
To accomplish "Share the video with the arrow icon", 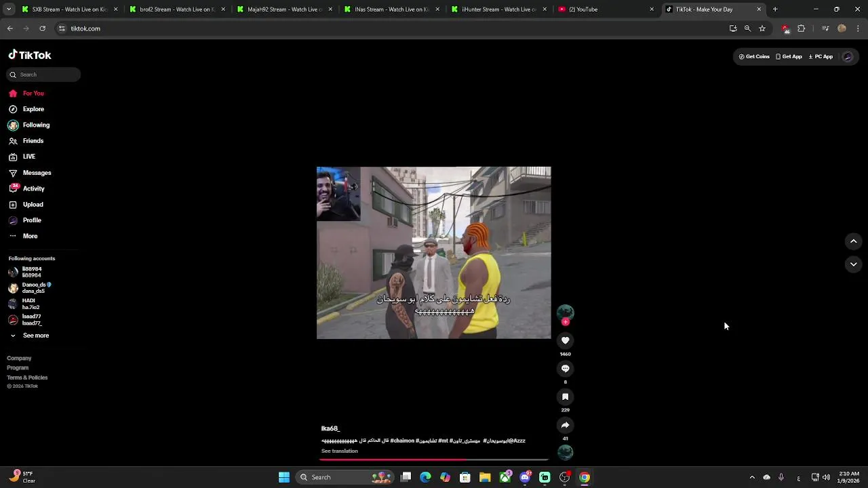I will point(565,425).
